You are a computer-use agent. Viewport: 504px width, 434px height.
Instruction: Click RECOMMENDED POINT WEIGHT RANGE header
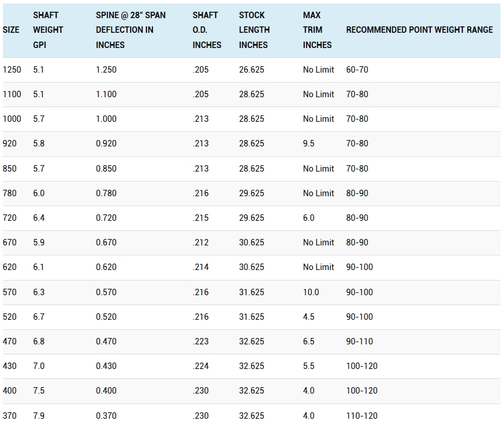419,30
